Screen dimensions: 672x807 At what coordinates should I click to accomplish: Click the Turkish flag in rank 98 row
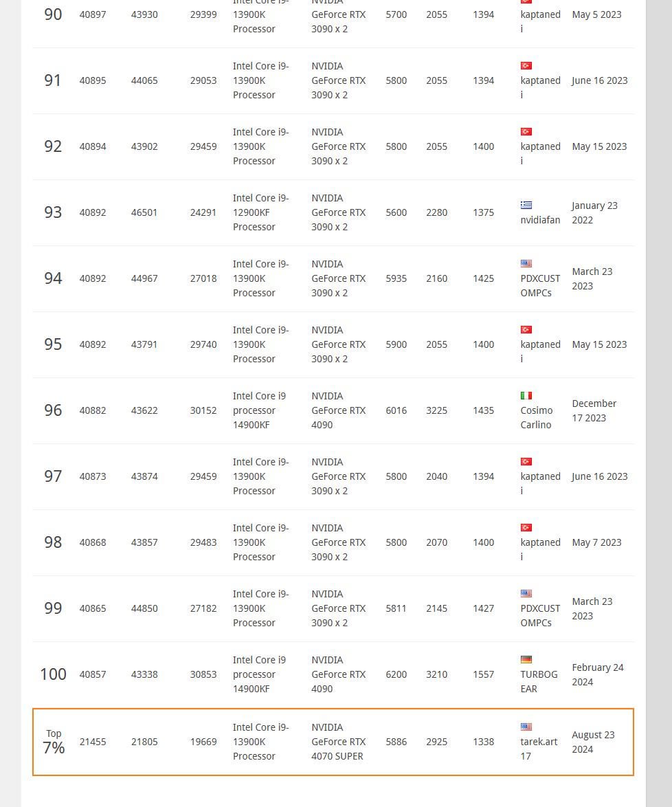[x=526, y=527]
